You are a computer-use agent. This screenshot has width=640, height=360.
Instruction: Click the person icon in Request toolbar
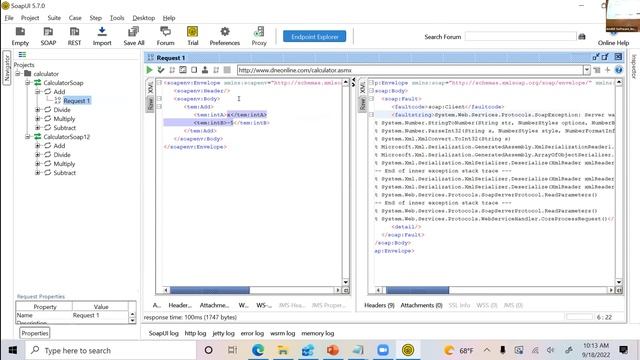coord(205,70)
